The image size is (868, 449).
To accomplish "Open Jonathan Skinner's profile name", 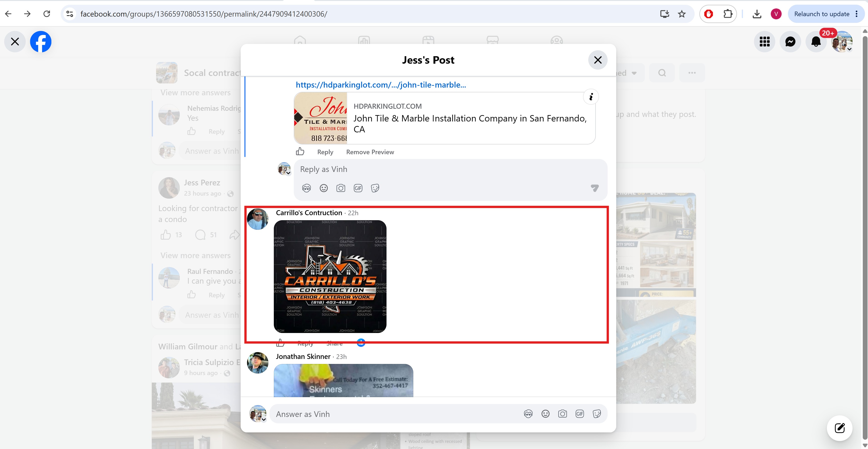I will 303,357.
